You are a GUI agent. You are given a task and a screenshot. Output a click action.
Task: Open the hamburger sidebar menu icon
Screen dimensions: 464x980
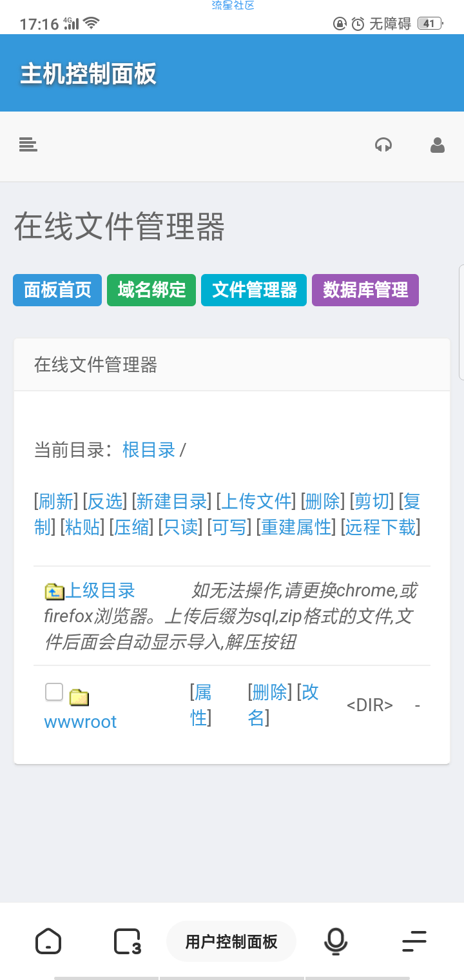[x=28, y=145]
